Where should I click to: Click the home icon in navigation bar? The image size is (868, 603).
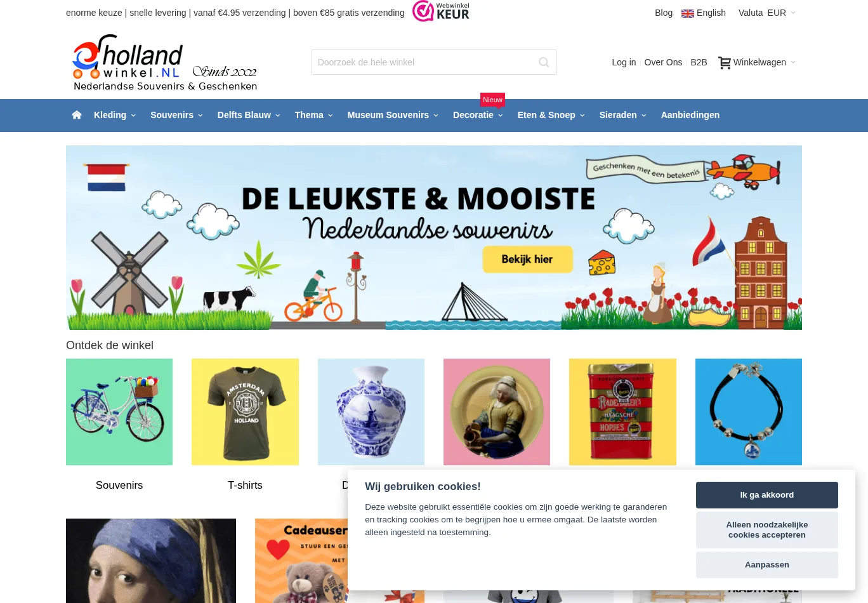(77, 115)
